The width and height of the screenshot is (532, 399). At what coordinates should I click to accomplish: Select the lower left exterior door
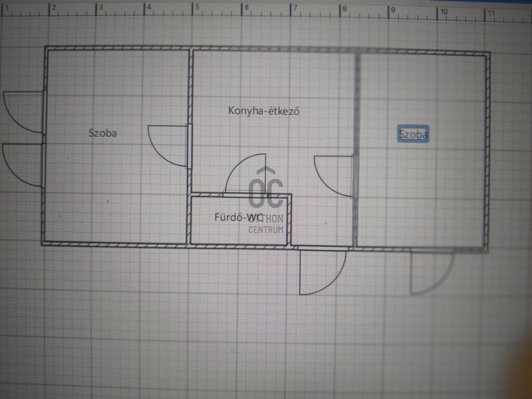point(22,165)
